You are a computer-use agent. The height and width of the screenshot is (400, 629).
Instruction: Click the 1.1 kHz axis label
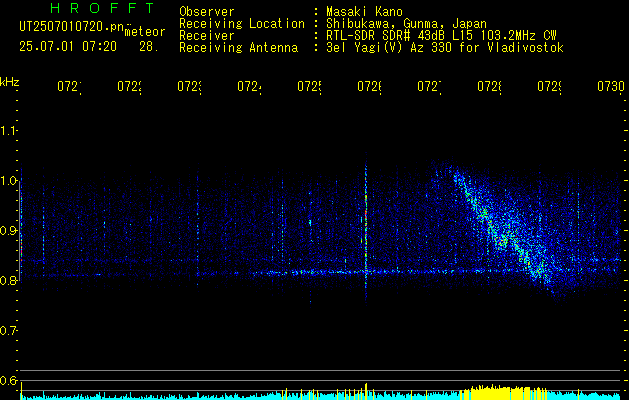point(8,131)
